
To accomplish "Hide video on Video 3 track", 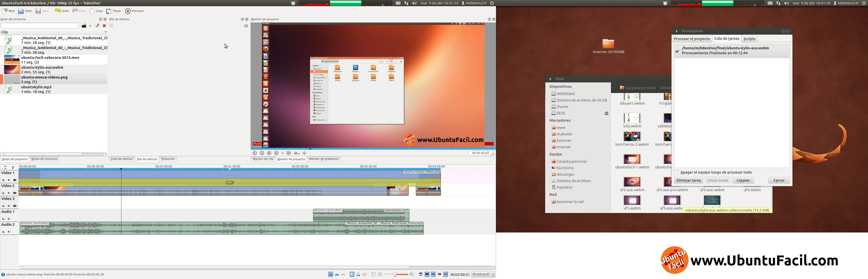I will point(14,206).
